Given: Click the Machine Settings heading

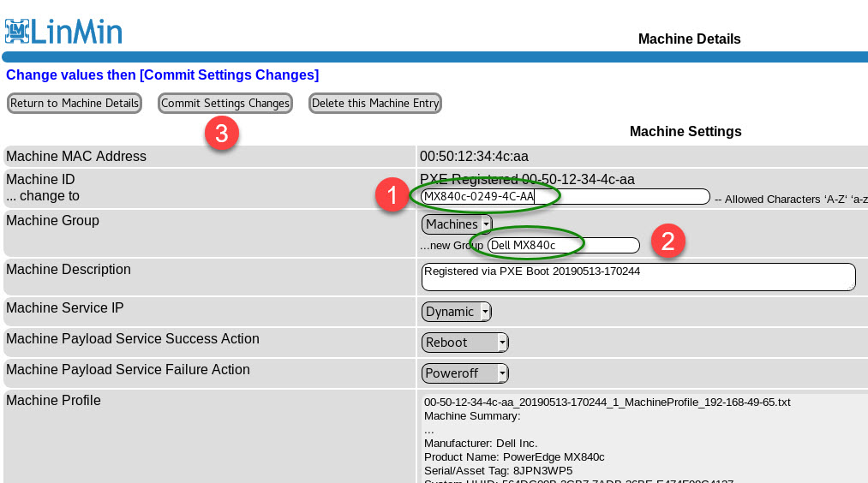Looking at the screenshot, I should (x=685, y=132).
